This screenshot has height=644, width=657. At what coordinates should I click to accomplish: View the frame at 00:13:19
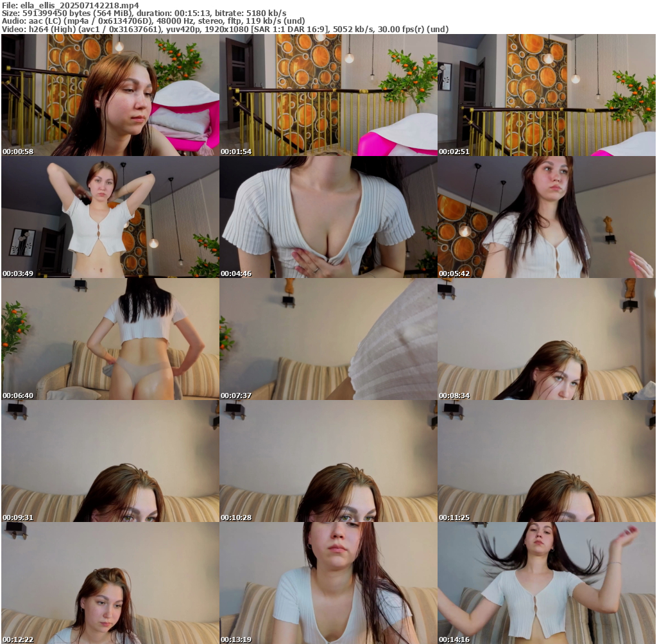pos(328,583)
